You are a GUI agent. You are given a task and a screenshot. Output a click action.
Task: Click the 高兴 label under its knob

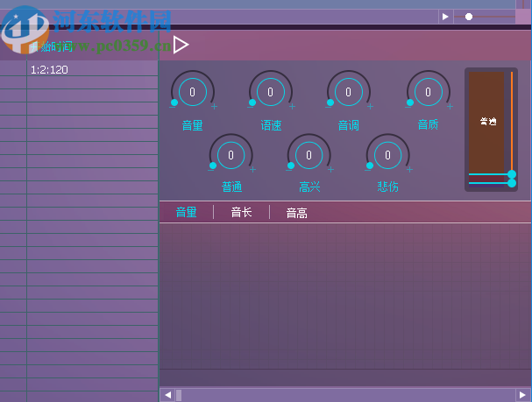(x=309, y=187)
